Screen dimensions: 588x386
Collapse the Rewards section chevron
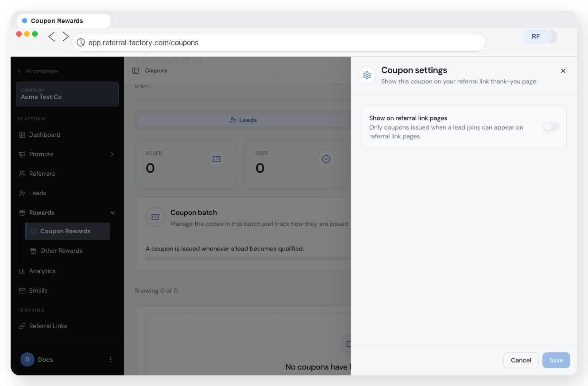click(x=112, y=212)
